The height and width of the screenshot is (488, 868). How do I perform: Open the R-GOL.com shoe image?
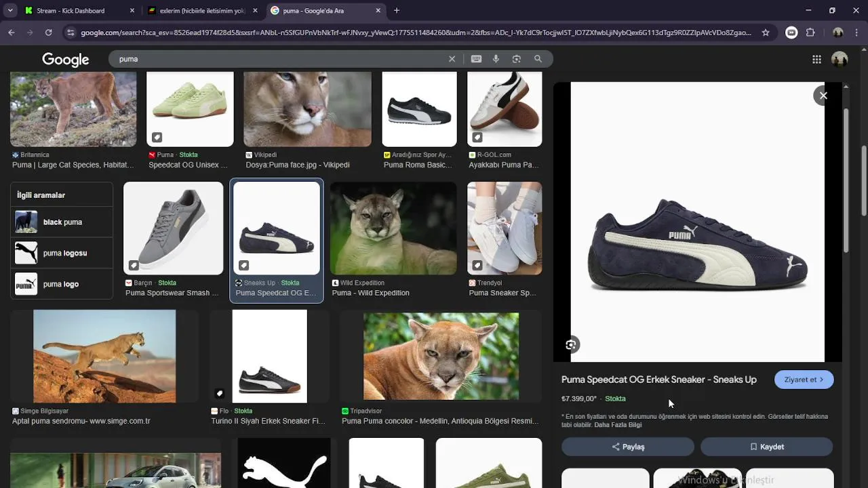click(x=505, y=109)
